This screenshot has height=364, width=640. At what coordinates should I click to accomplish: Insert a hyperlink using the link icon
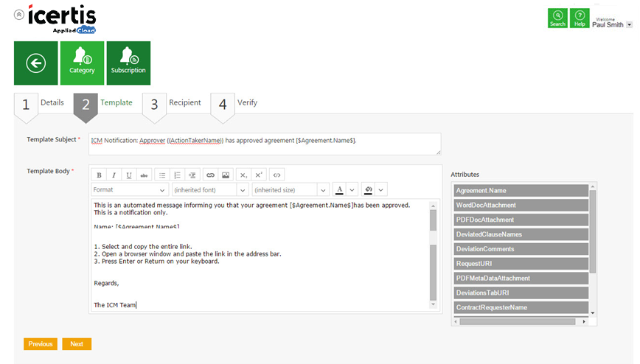(210, 175)
